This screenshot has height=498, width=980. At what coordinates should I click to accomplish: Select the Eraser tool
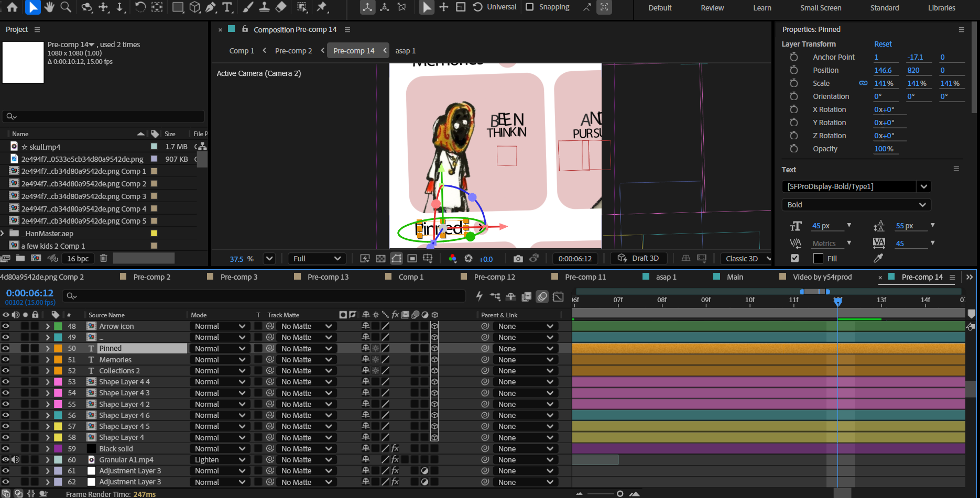click(281, 7)
